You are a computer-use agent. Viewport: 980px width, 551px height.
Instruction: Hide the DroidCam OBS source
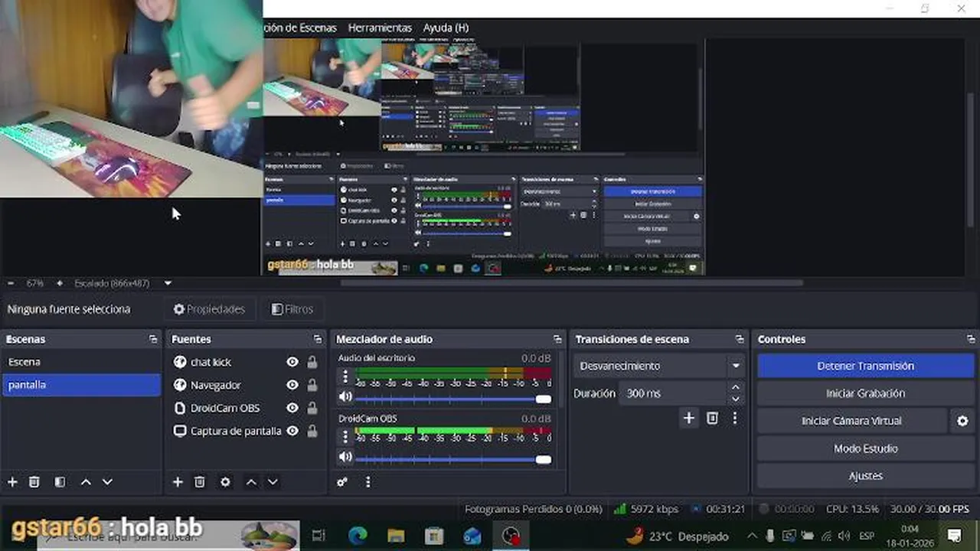[x=292, y=408]
